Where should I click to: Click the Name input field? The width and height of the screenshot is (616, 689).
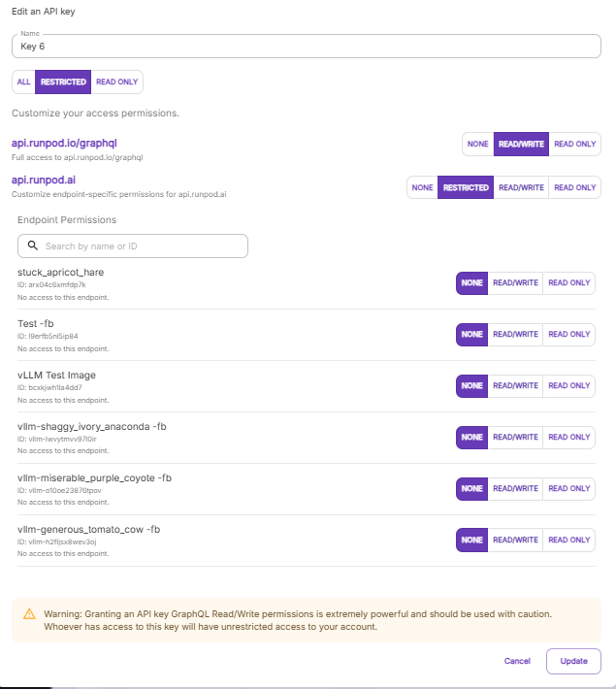[307, 46]
